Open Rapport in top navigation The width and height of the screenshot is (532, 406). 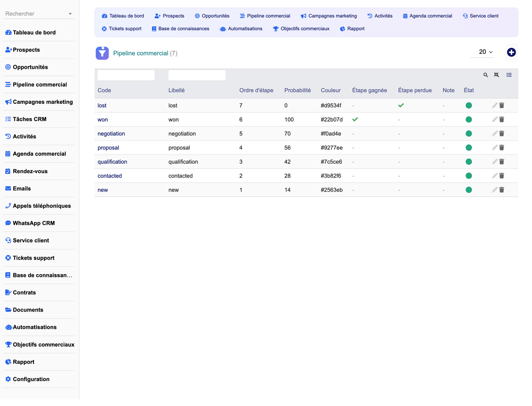pos(352,29)
